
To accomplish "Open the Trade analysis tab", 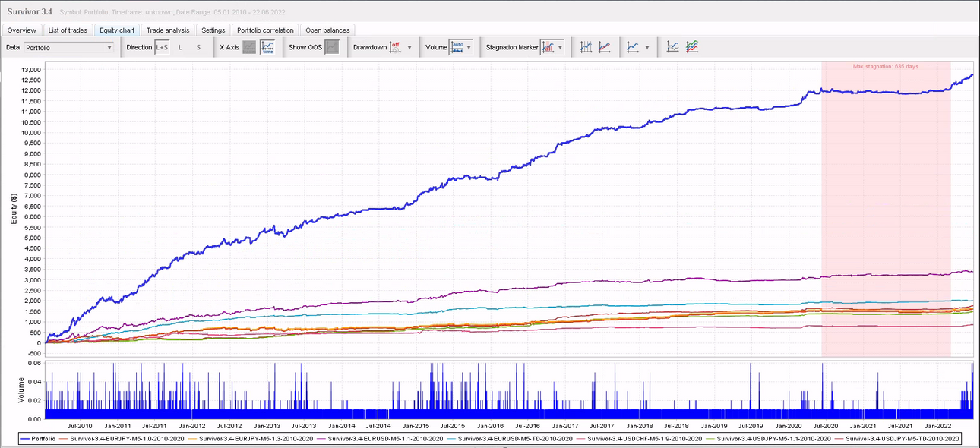I will click(x=168, y=30).
